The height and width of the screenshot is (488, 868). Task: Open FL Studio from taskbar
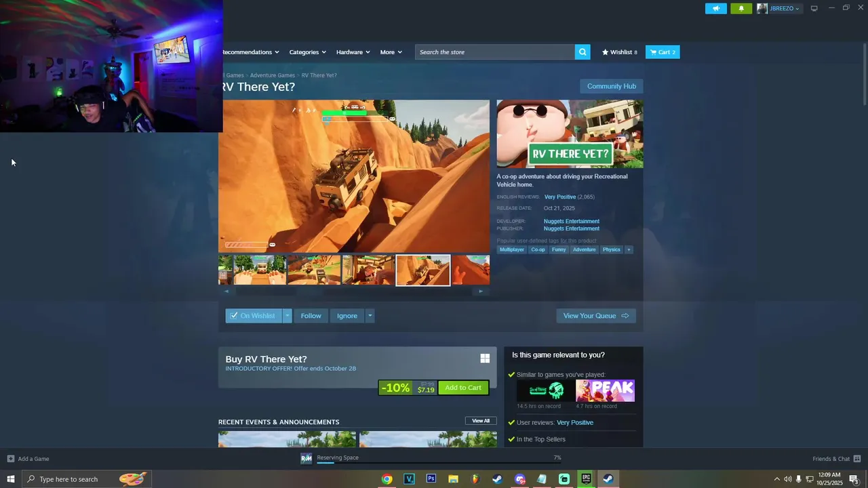tap(475, 479)
